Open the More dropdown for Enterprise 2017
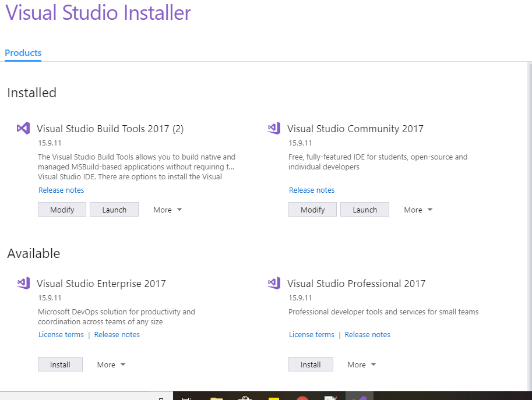The height and width of the screenshot is (400, 532). (111, 364)
